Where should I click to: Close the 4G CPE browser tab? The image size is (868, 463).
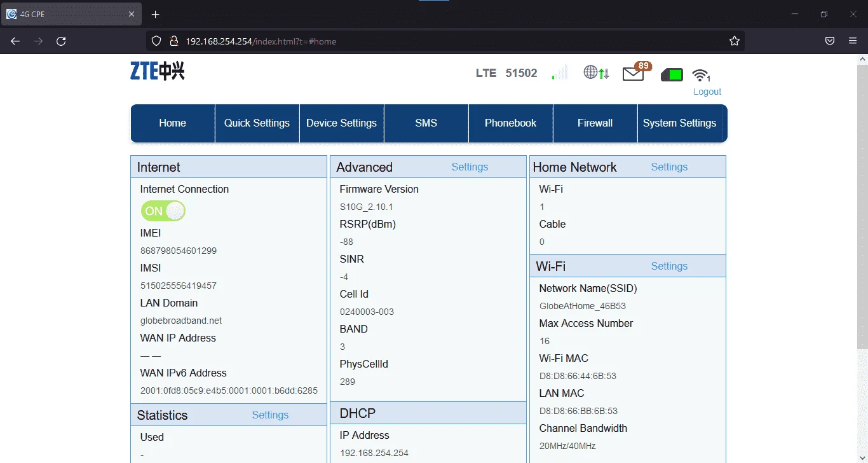click(x=132, y=14)
